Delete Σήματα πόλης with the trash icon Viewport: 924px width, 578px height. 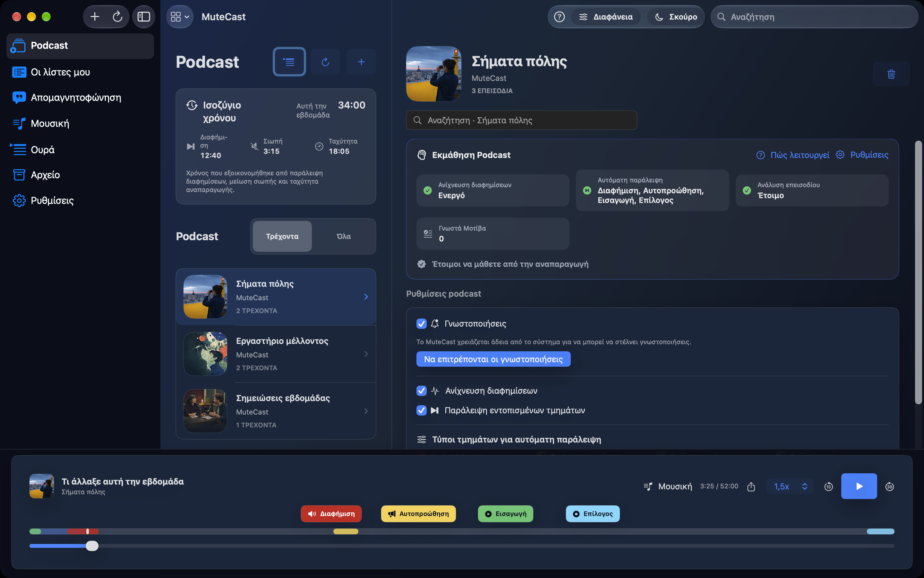[891, 74]
